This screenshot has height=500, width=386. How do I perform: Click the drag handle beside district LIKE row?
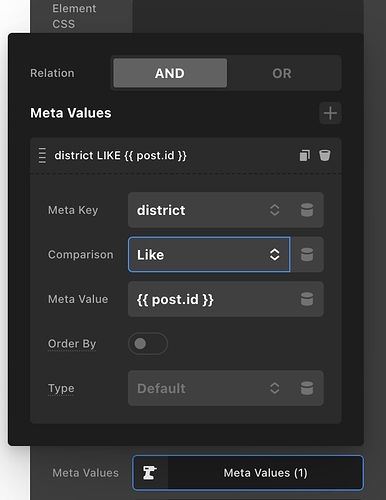(x=42, y=155)
